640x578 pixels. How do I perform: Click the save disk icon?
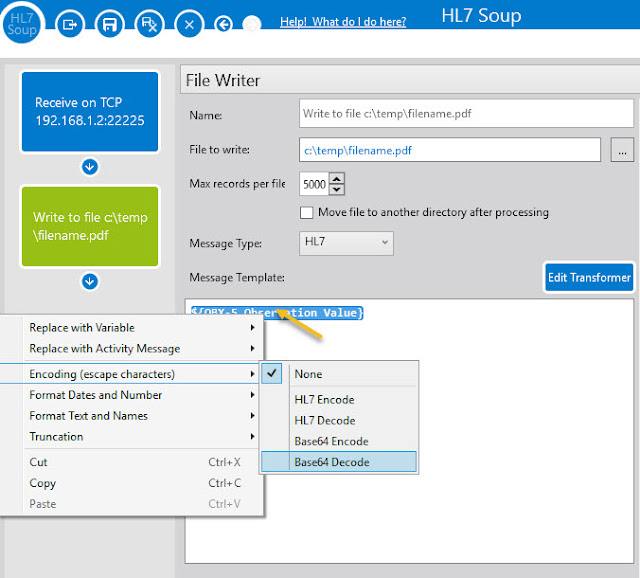coord(110,23)
